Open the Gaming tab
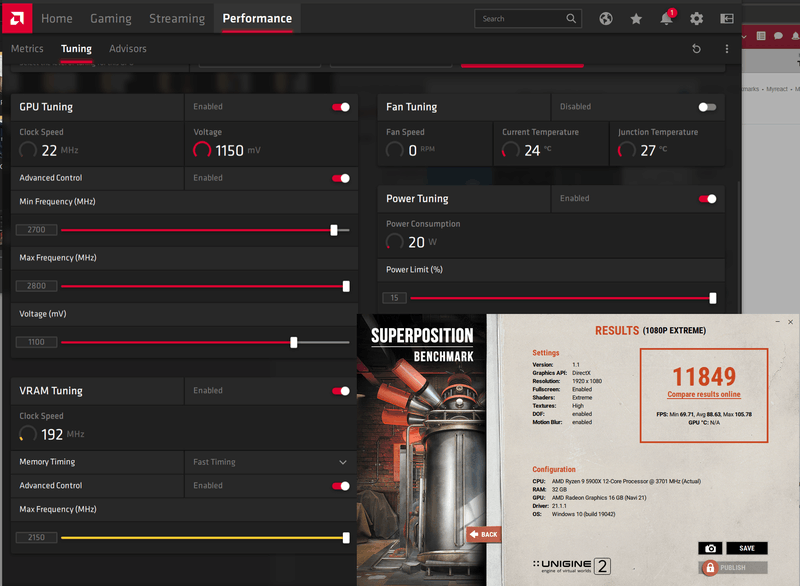The height and width of the screenshot is (586, 800). (x=111, y=19)
